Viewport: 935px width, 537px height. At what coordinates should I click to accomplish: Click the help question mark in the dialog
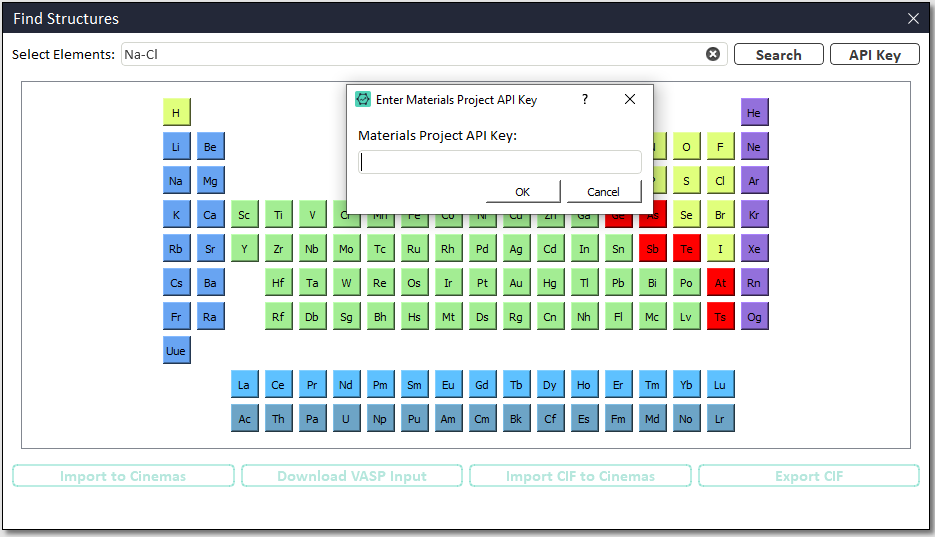coord(585,99)
